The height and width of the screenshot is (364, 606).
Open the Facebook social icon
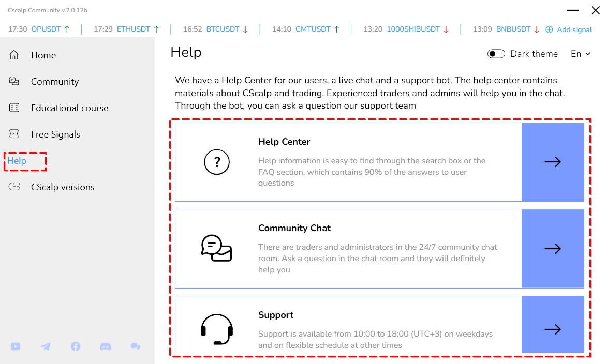tap(76, 346)
